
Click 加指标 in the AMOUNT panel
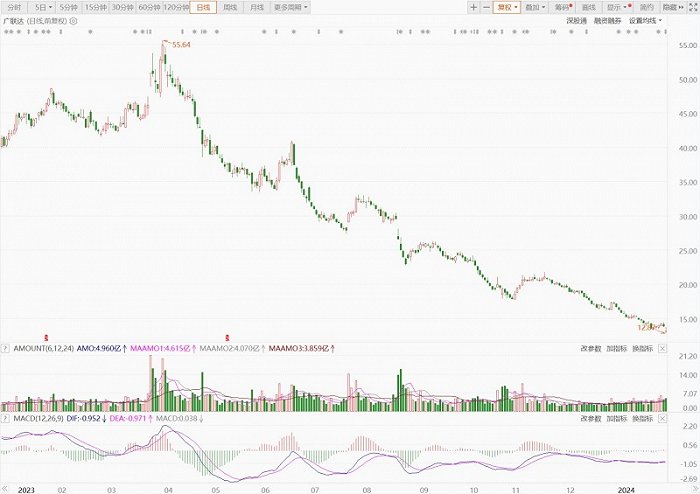[x=617, y=349]
